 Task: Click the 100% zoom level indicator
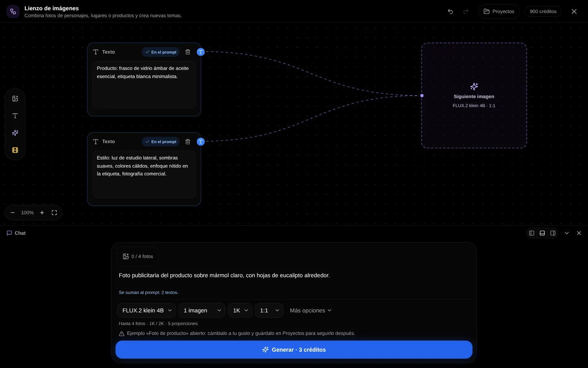tap(27, 213)
